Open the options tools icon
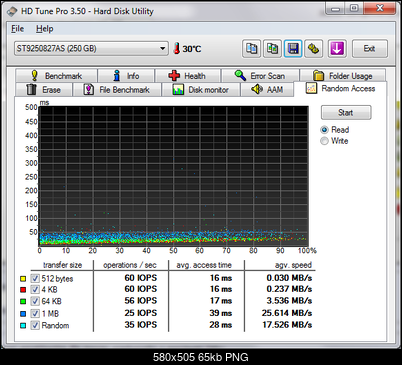The width and height of the screenshot is (402, 365). click(313, 49)
